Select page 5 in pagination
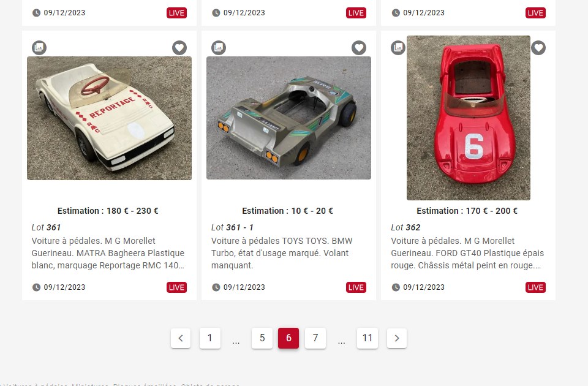 click(262, 338)
